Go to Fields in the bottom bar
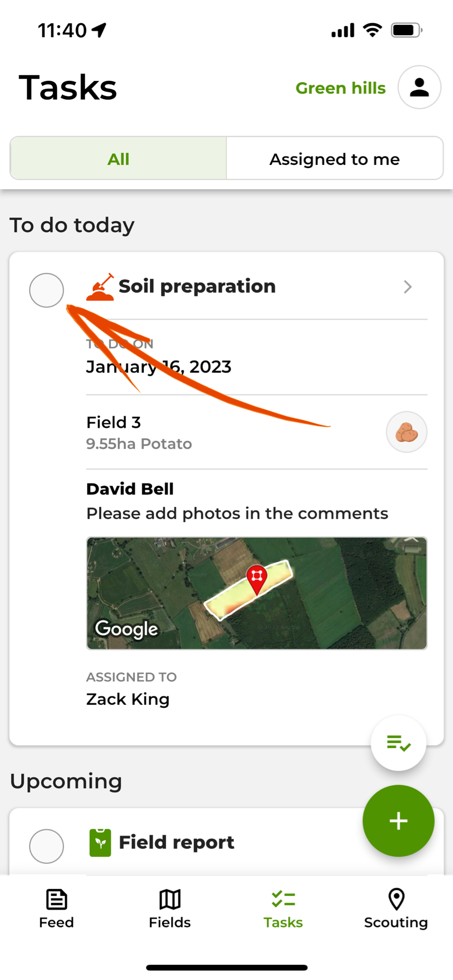This screenshot has width=453, height=980. click(170, 909)
